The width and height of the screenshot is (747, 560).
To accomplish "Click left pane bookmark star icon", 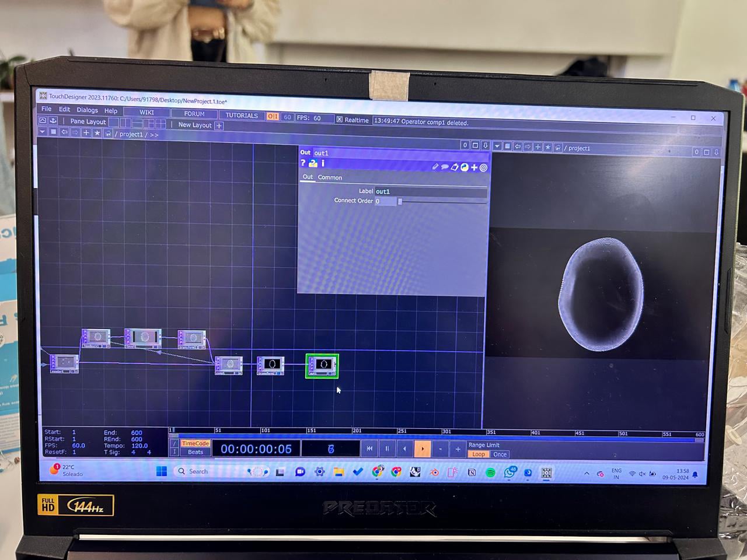I will point(97,133).
